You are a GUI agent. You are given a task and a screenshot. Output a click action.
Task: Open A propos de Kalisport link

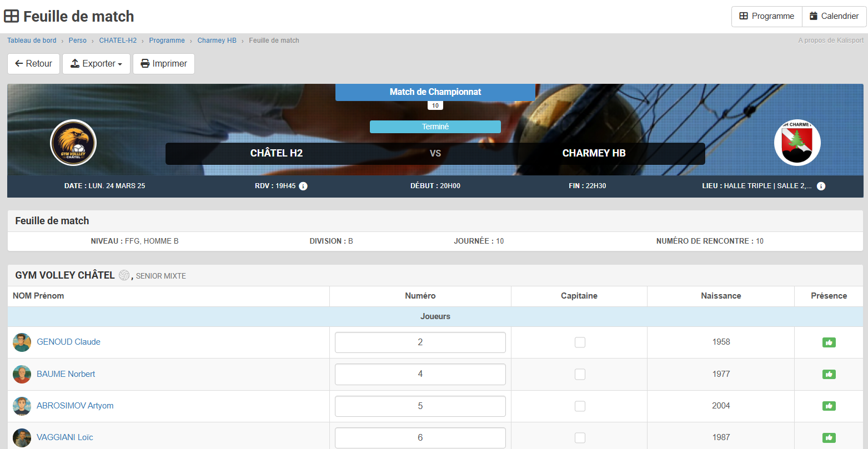[x=831, y=41]
